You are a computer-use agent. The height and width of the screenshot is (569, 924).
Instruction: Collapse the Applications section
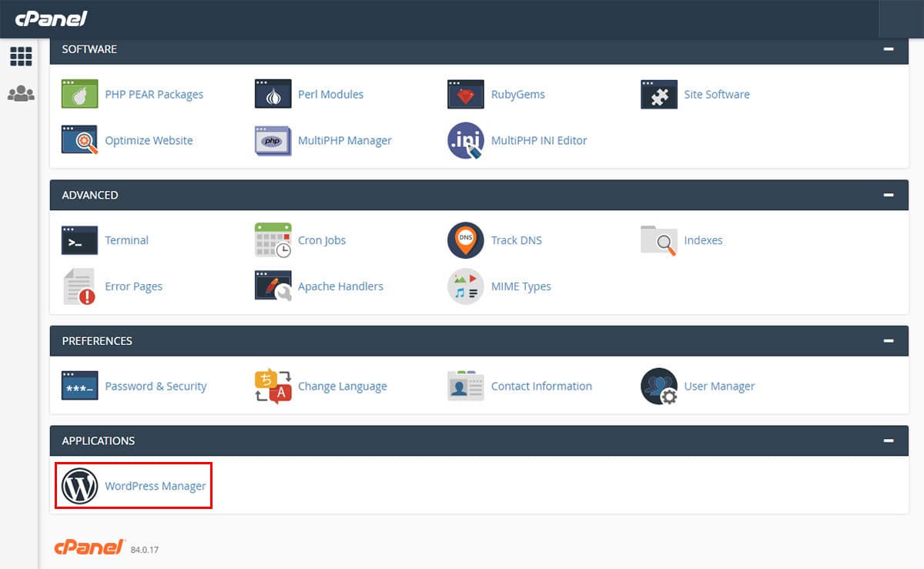pyautogui.click(x=889, y=441)
